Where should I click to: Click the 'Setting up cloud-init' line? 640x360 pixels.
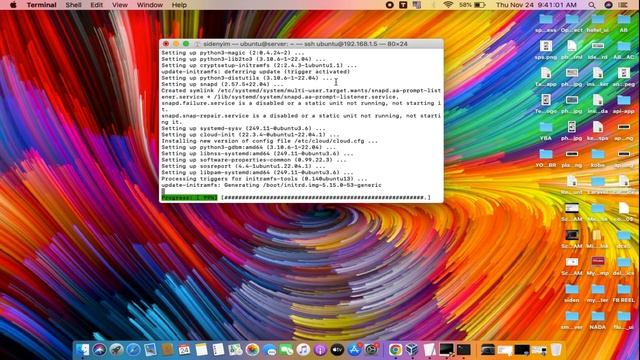(250, 135)
